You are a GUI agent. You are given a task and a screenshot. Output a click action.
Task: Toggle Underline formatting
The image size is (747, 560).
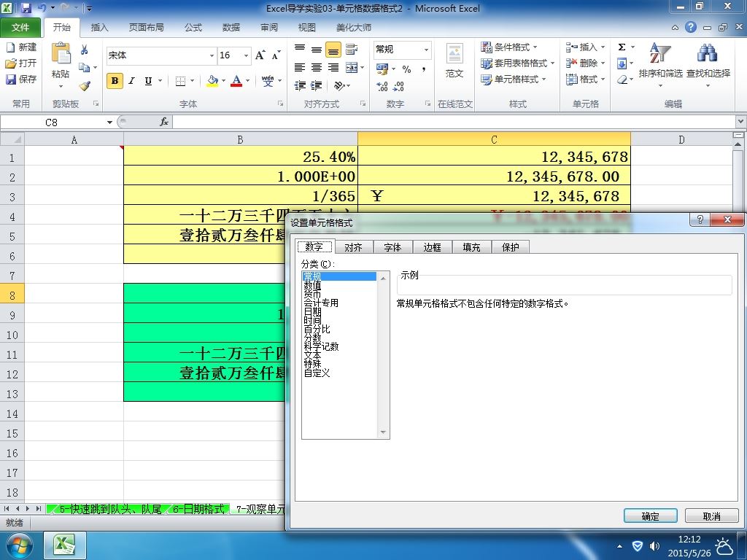click(148, 81)
